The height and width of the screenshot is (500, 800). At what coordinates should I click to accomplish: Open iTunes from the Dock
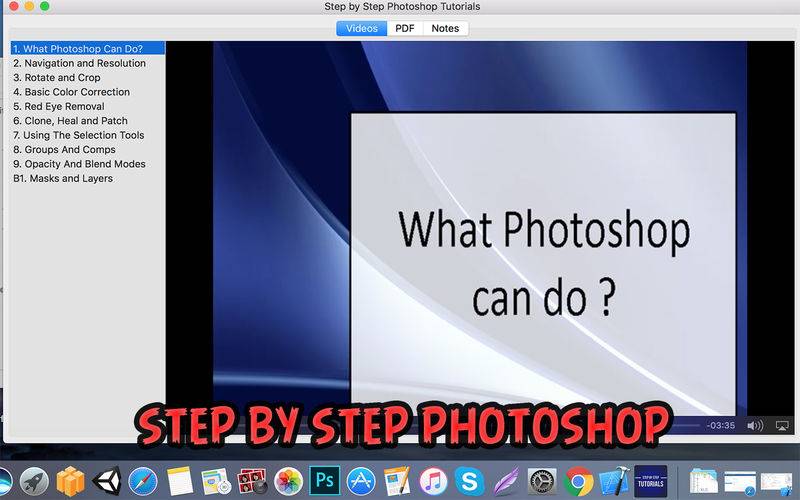[433, 481]
